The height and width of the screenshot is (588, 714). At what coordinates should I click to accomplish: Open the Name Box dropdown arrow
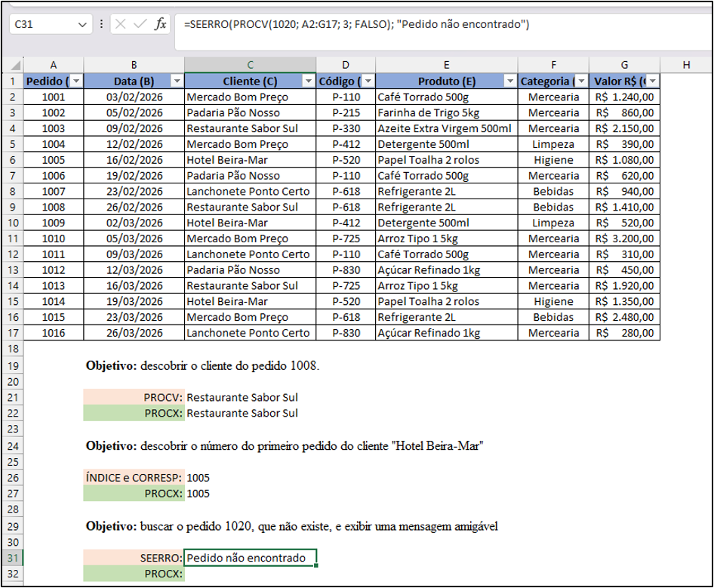[x=82, y=25]
